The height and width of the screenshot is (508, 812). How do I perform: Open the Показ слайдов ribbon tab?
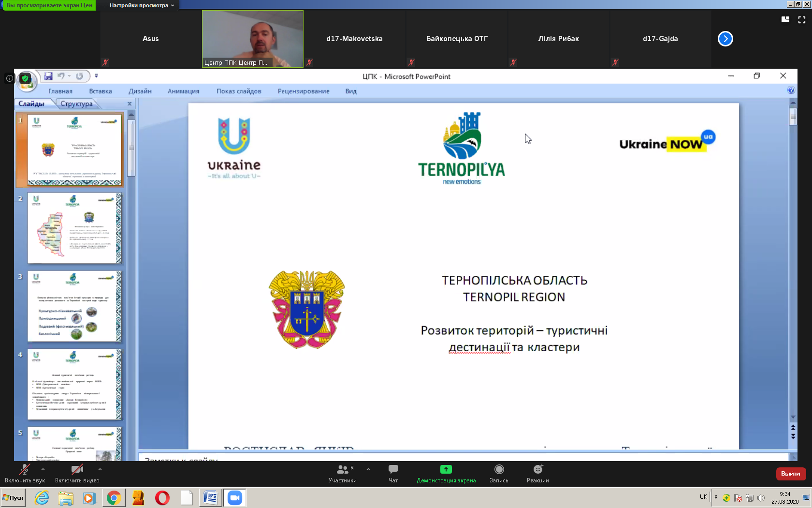point(239,91)
